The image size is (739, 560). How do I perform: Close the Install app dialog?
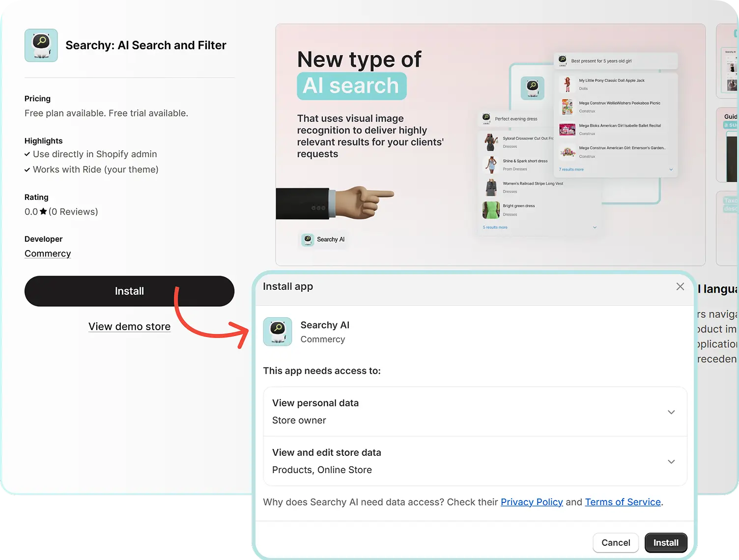coord(680,286)
